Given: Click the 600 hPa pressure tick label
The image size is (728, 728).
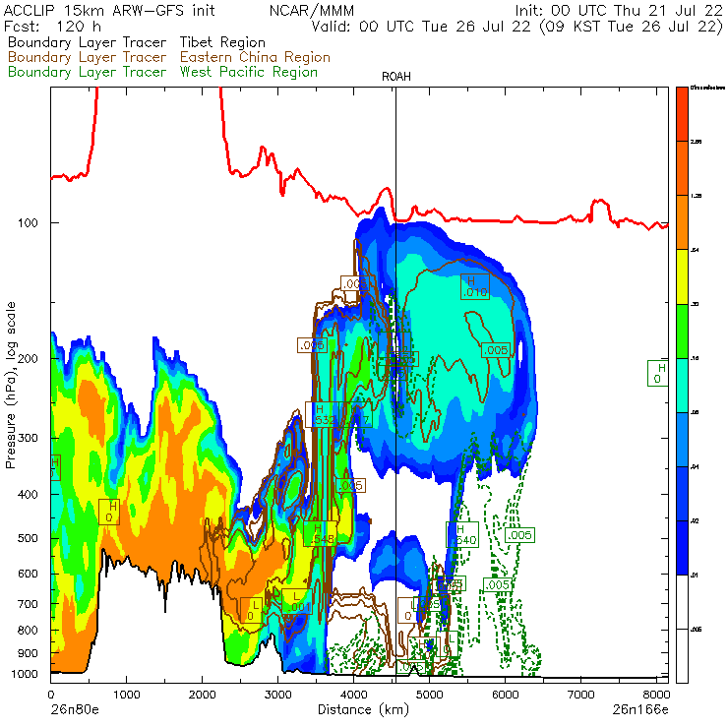Looking at the screenshot, I should coord(28,574).
